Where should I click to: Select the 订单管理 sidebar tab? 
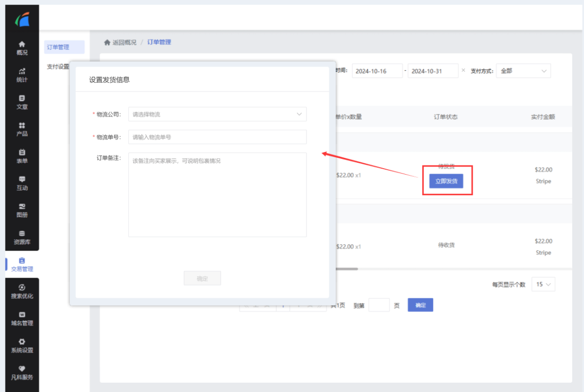click(x=64, y=47)
